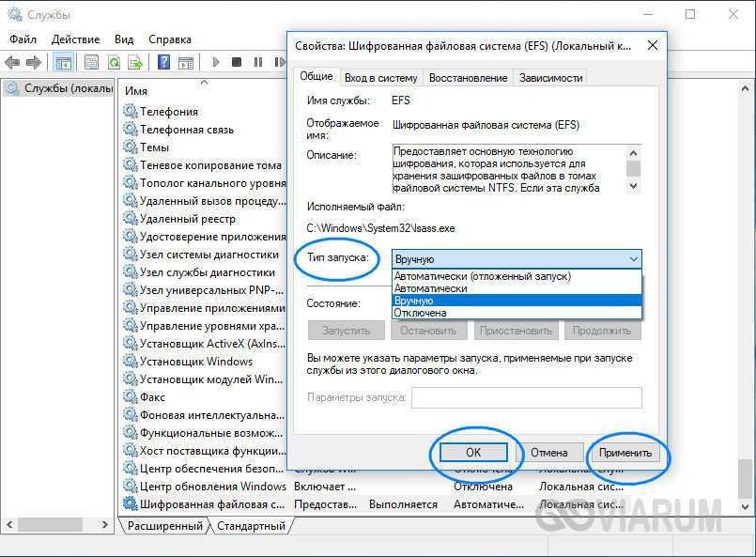Viewport: 756px width, 557px height.
Task: Switch to the Зависимости tab
Action: (550, 78)
